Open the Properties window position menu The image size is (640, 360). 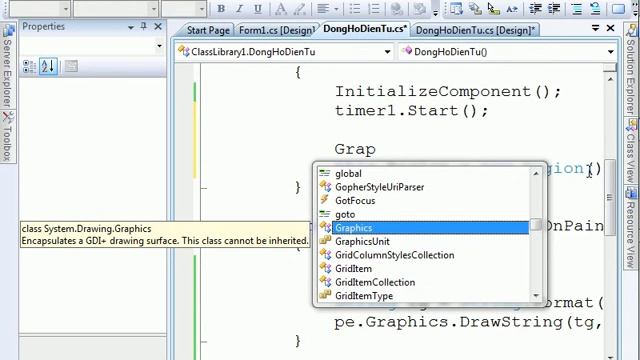[x=131, y=27]
